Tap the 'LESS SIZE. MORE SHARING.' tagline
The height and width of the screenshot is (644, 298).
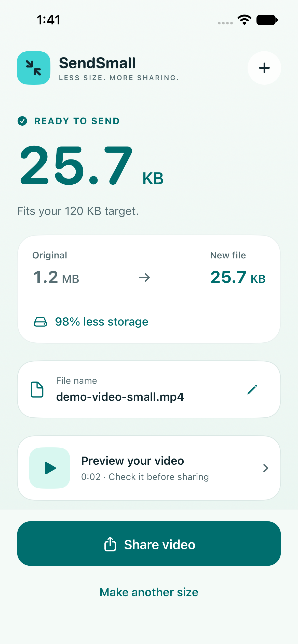pyautogui.click(x=119, y=78)
